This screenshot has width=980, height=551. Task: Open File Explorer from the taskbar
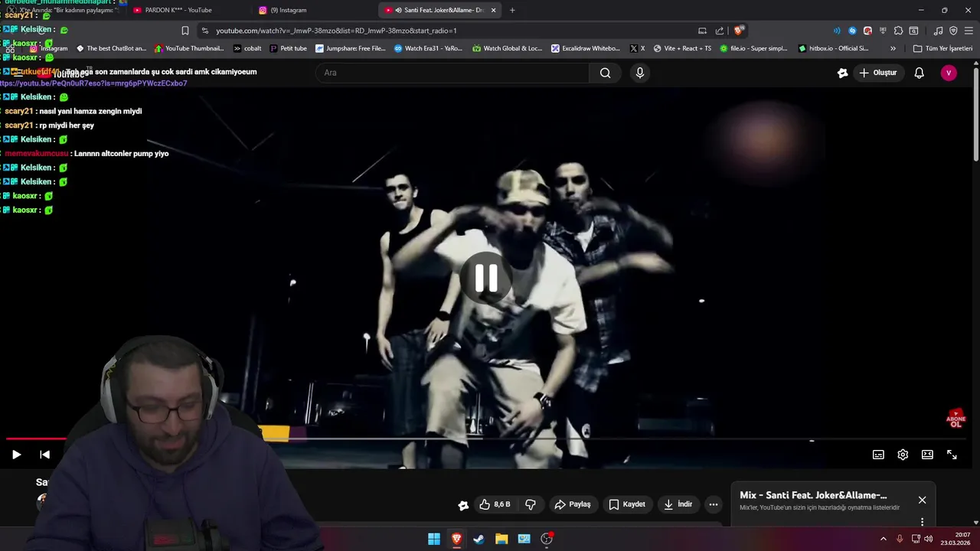[501, 539]
